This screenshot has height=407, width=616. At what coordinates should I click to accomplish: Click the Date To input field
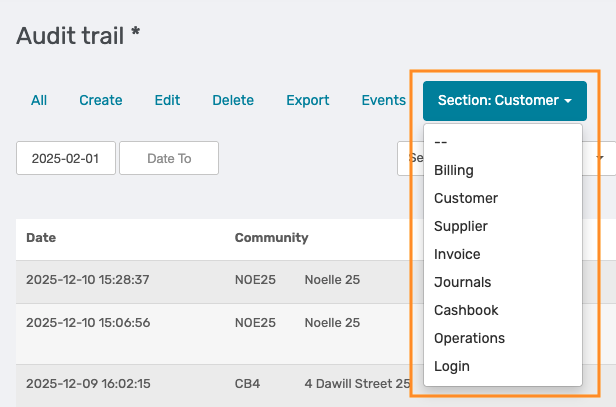click(x=169, y=158)
